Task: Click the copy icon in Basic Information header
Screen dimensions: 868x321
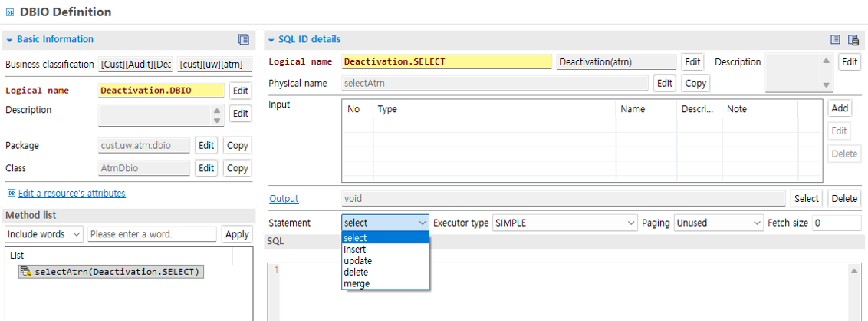Action: [x=244, y=39]
